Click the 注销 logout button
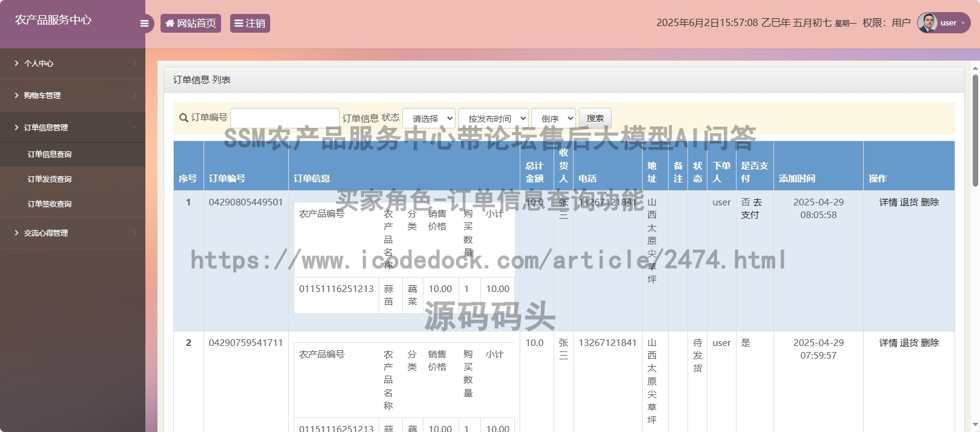 tap(250, 24)
